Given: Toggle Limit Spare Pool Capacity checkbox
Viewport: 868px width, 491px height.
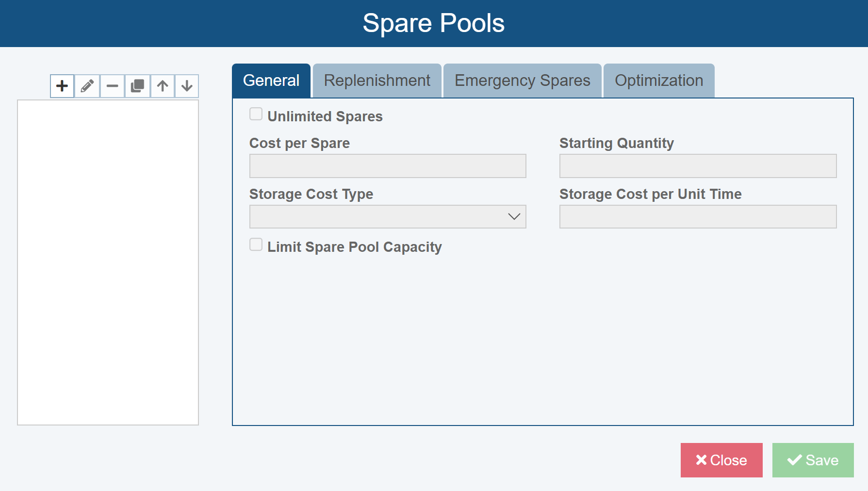Looking at the screenshot, I should click(256, 245).
